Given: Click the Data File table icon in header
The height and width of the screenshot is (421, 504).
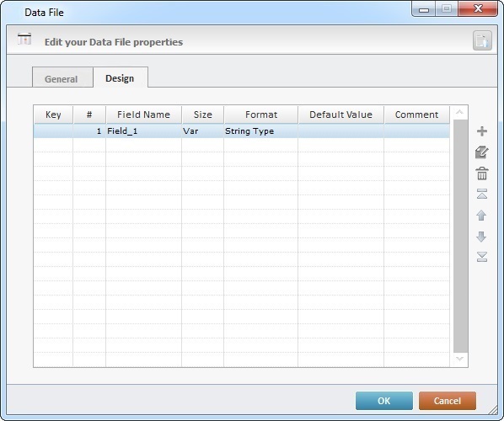Looking at the screenshot, I should [x=24, y=40].
